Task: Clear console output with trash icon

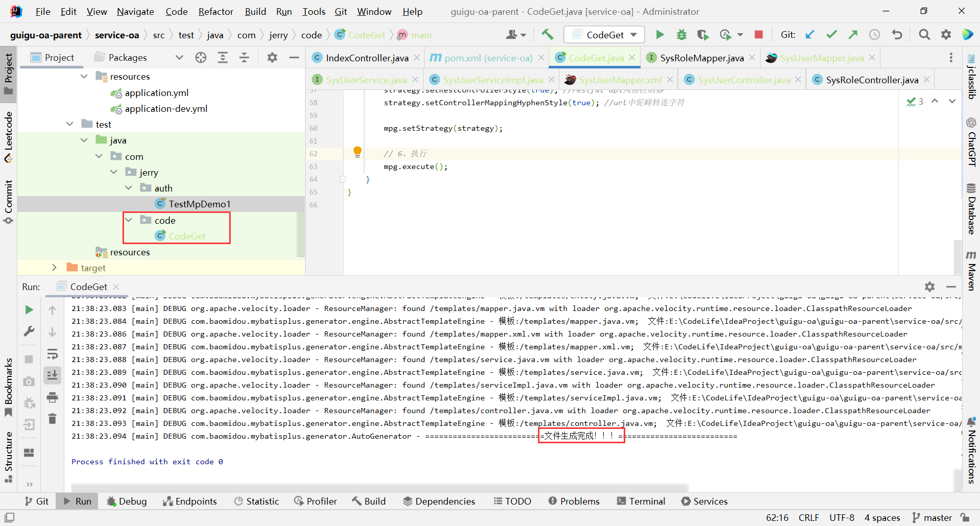Action: pos(52,419)
